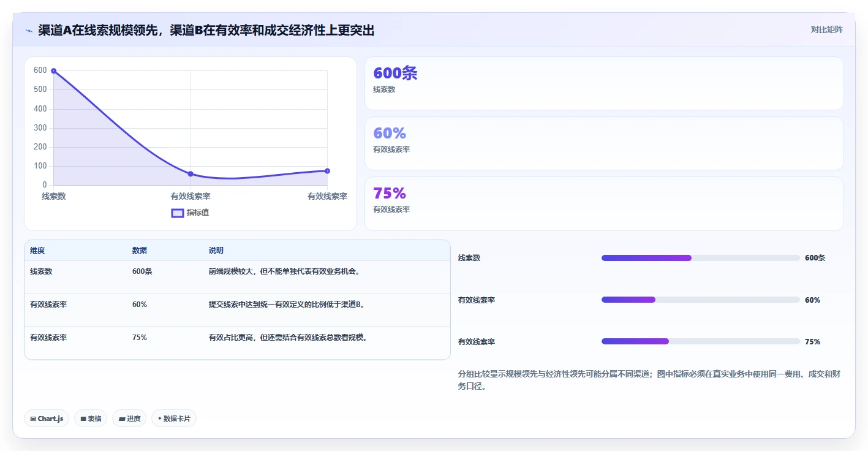Click the chart data point near value 60
868x451 pixels.
click(191, 174)
